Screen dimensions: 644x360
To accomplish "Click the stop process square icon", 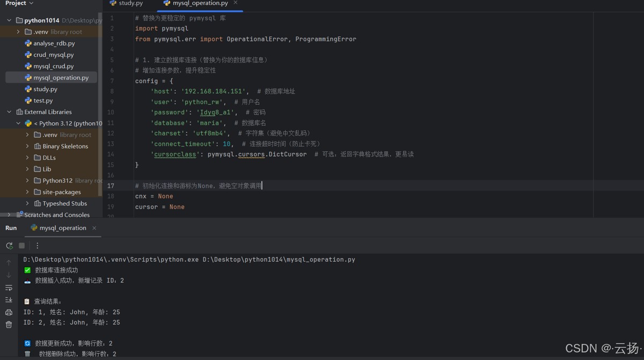I will tap(22, 246).
